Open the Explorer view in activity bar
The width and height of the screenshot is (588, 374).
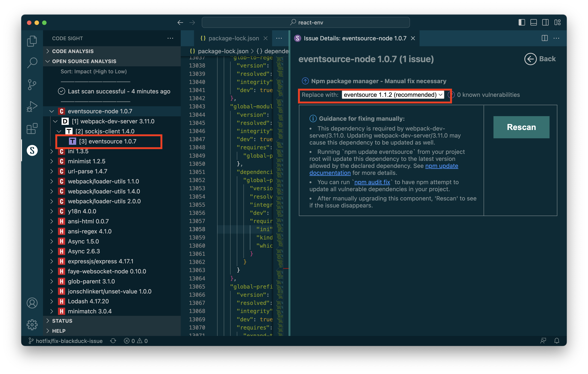pyautogui.click(x=32, y=41)
